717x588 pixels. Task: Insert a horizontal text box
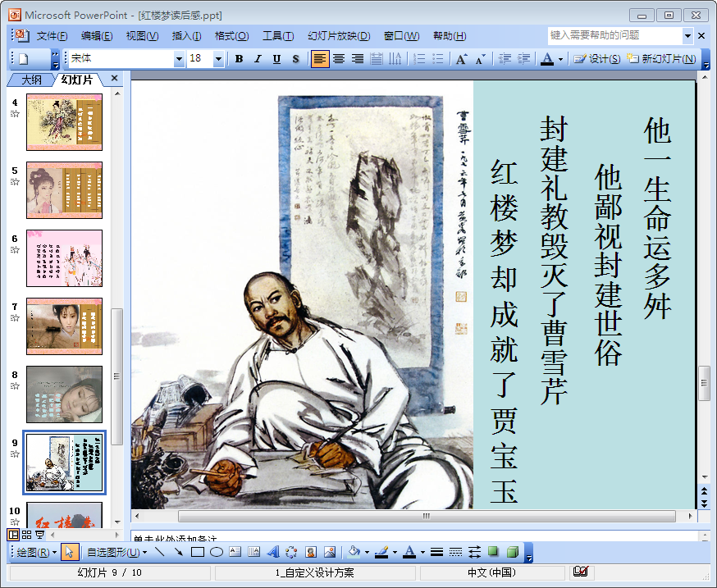click(x=235, y=552)
